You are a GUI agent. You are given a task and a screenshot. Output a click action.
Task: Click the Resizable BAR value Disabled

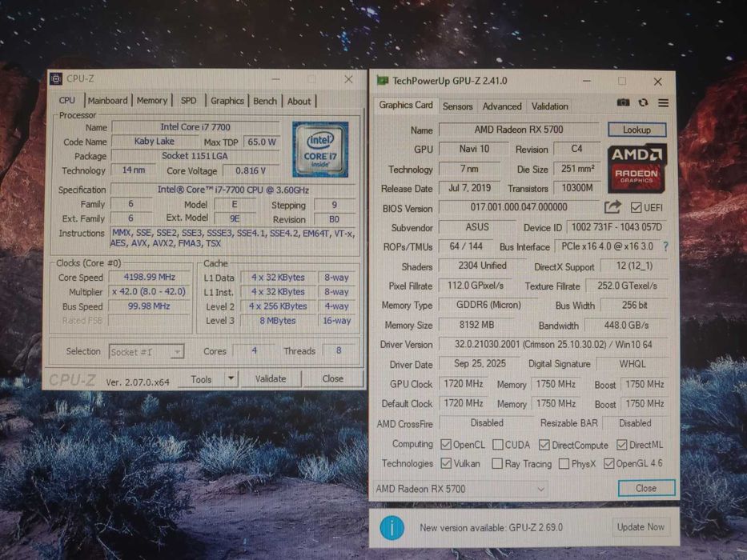tap(635, 423)
